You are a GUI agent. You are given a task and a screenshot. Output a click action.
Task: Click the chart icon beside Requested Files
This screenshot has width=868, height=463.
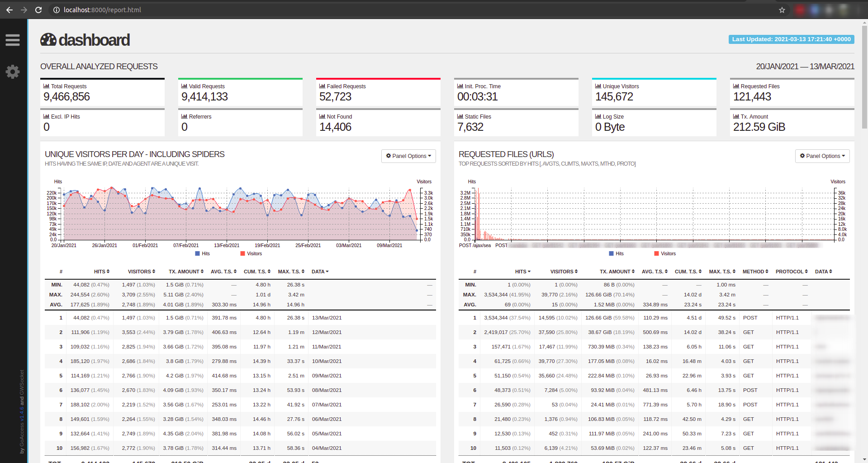click(x=736, y=86)
